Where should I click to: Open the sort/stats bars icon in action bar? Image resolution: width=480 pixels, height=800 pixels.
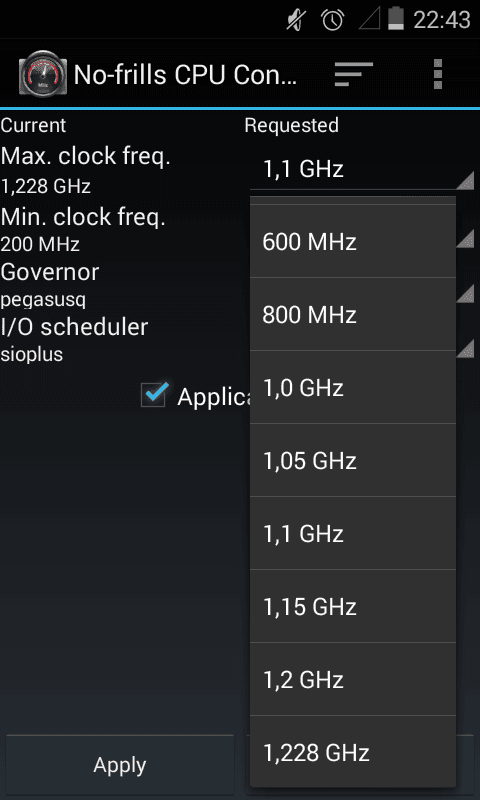point(353,74)
